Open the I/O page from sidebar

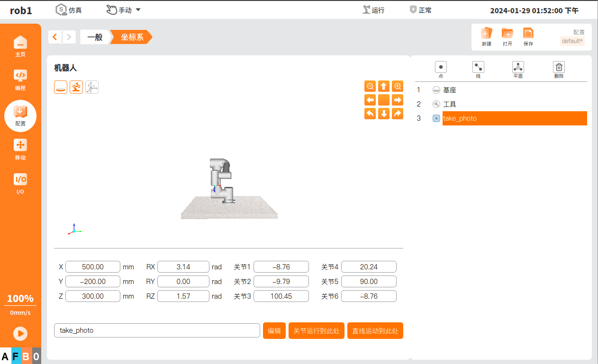(20, 183)
